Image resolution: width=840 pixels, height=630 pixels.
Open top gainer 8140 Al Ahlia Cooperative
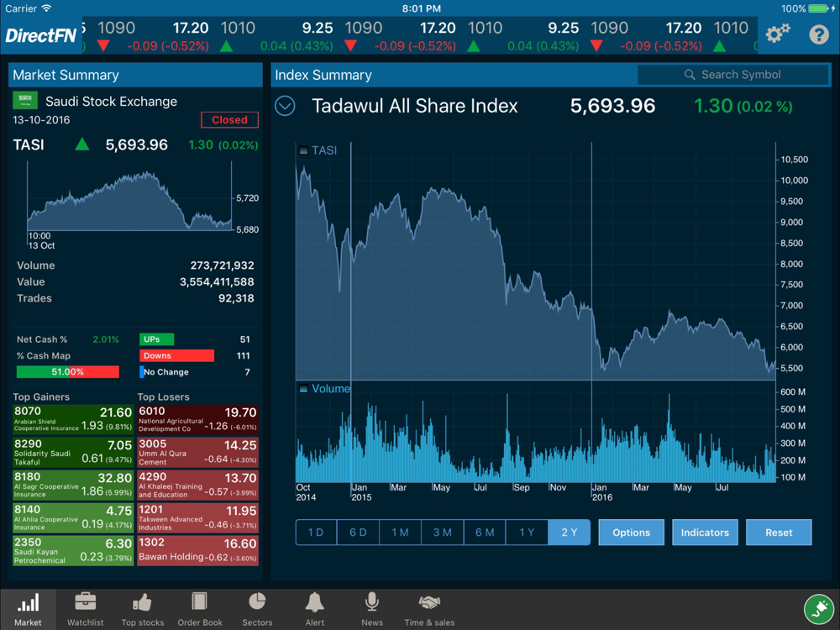pos(73,517)
